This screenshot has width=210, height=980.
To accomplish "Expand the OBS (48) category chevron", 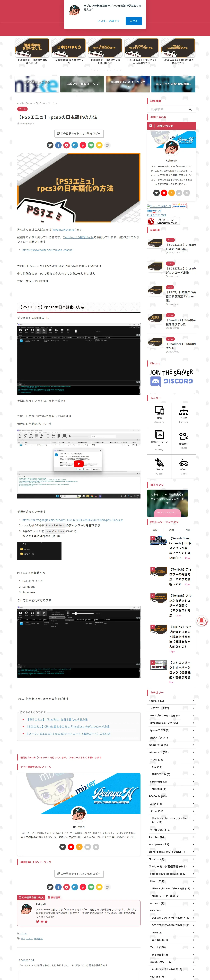I will [193, 910].
